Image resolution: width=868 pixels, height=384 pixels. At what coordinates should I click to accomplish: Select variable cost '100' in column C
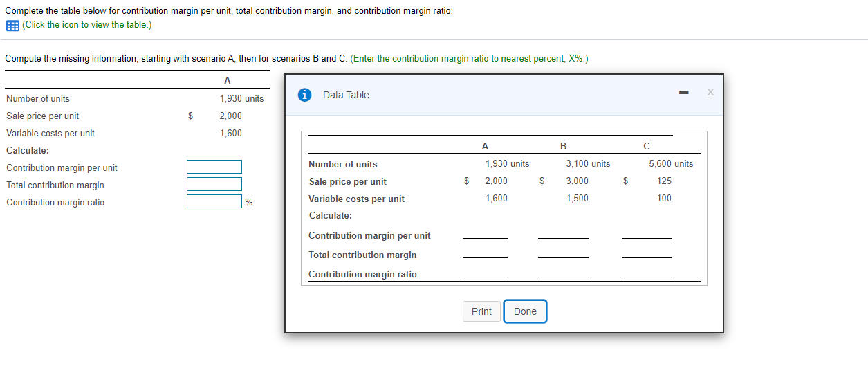tap(664, 199)
